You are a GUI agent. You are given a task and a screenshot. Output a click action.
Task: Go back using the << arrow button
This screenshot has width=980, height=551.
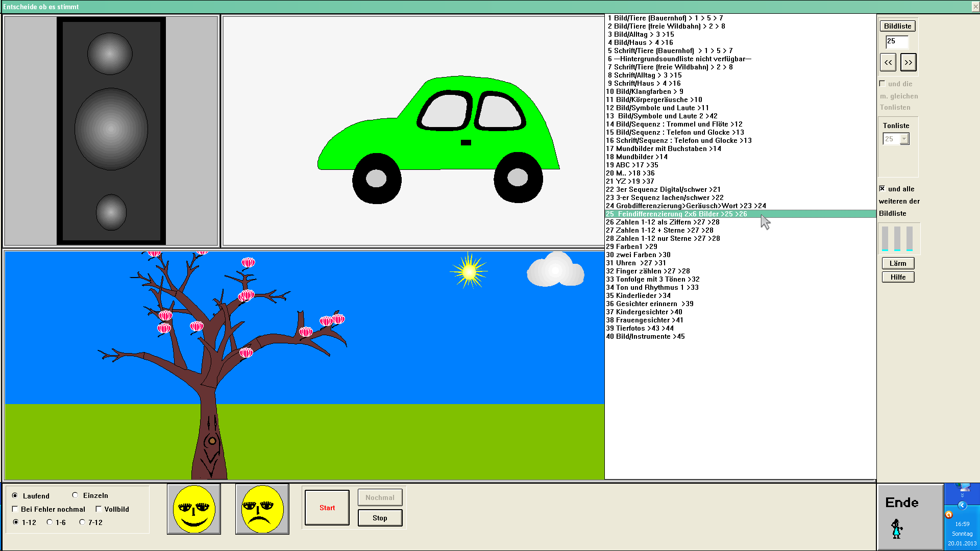coord(888,62)
